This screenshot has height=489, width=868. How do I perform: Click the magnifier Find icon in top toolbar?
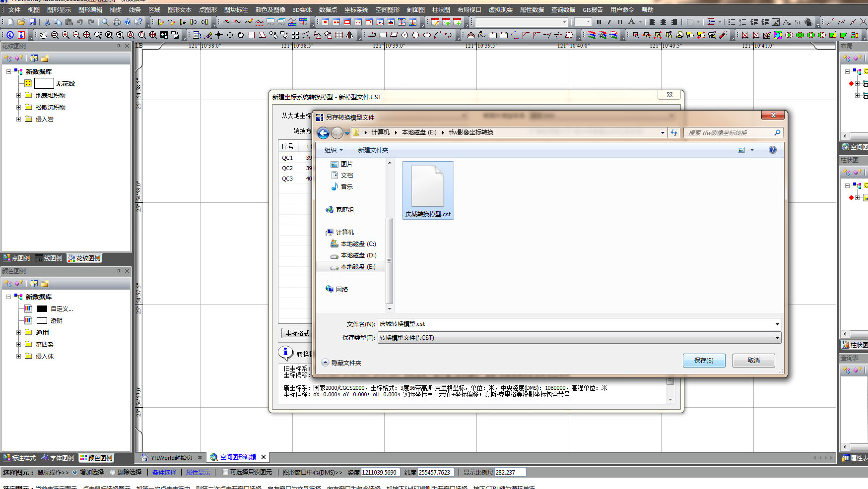(105, 22)
